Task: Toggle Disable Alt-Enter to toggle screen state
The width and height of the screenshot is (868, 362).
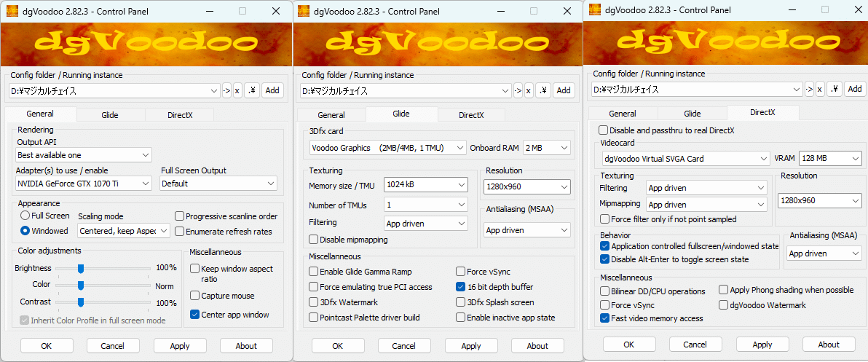Action: [605, 259]
